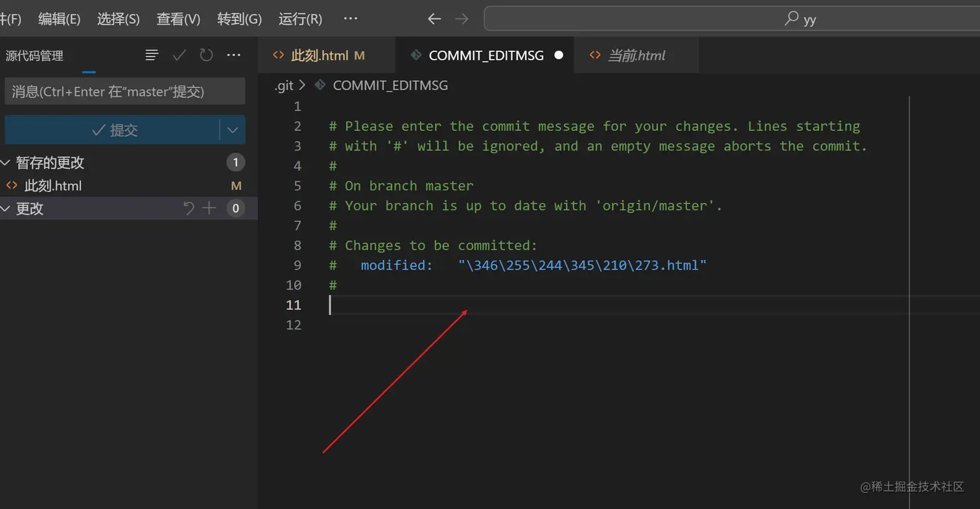This screenshot has height=509, width=980.
Task: Click the navigate forward arrow
Action: (461, 19)
